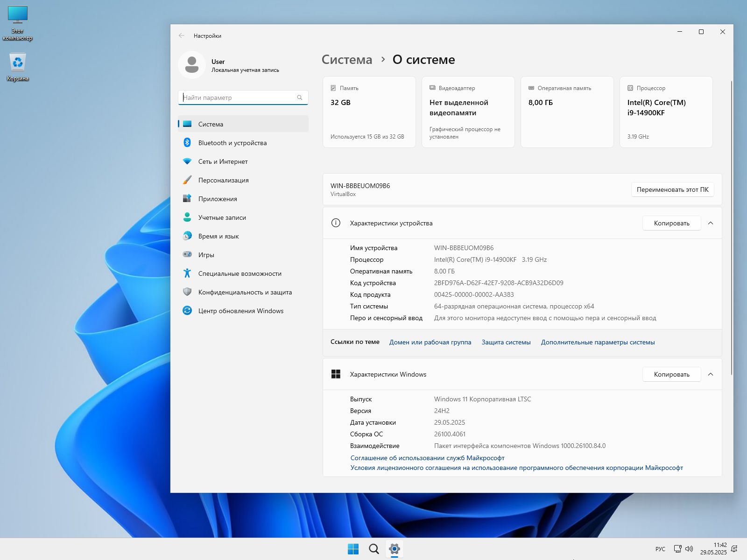Select the Сборка ОС value 26100.4061
Viewport: 747px width, 560px height.
450,434
